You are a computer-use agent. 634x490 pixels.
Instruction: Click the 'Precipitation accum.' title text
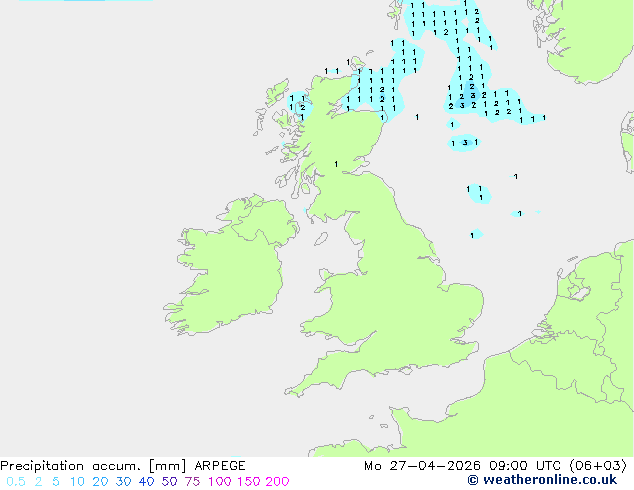coord(71,466)
